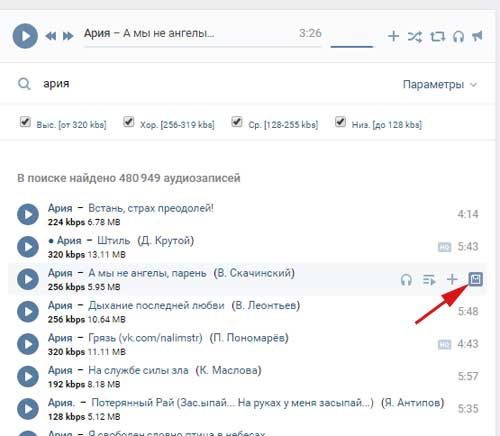Open artist link Ария on Штиль track
The image size is (500, 436).
pyautogui.click(x=69, y=240)
